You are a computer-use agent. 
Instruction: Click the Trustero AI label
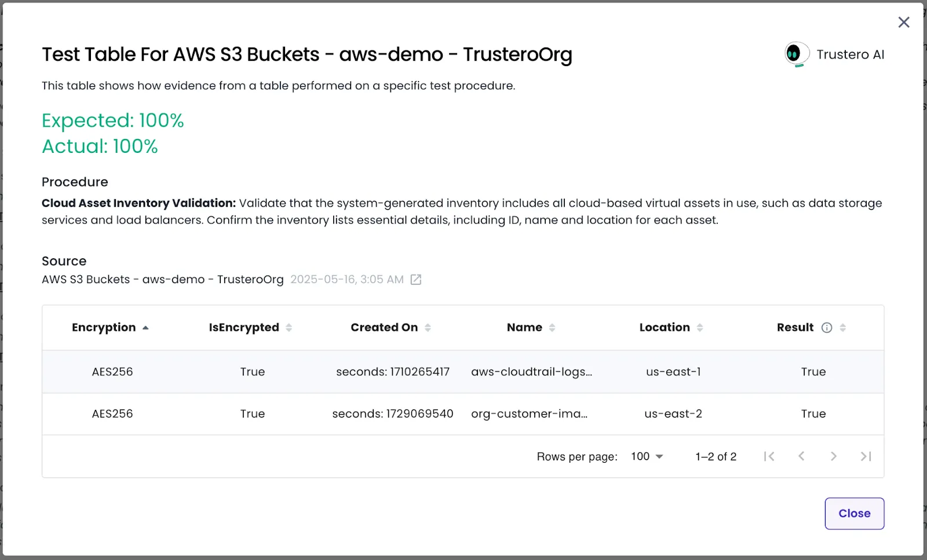click(x=850, y=54)
